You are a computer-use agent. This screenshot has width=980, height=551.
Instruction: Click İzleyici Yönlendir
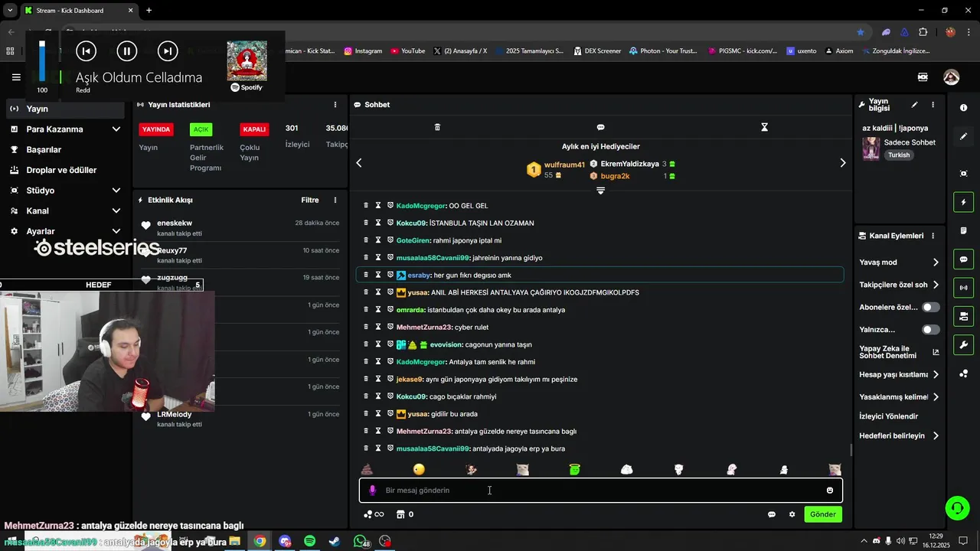pos(889,416)
